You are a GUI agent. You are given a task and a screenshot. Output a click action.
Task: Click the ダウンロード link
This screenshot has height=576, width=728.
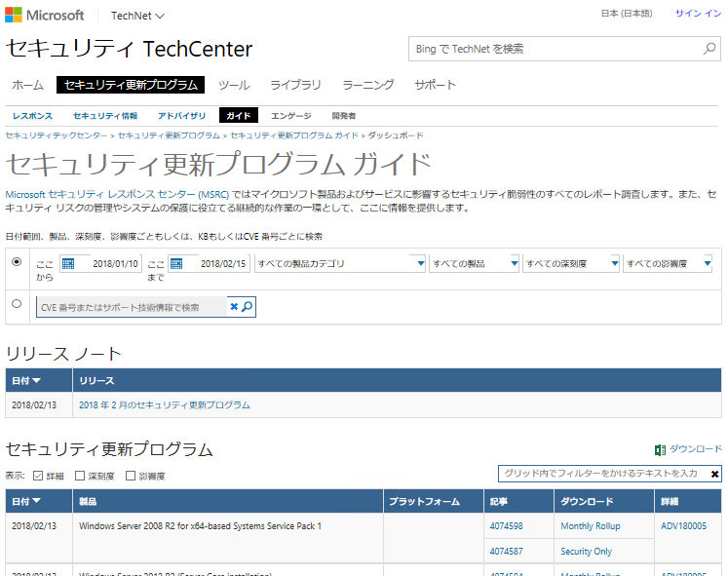[696, 449]
